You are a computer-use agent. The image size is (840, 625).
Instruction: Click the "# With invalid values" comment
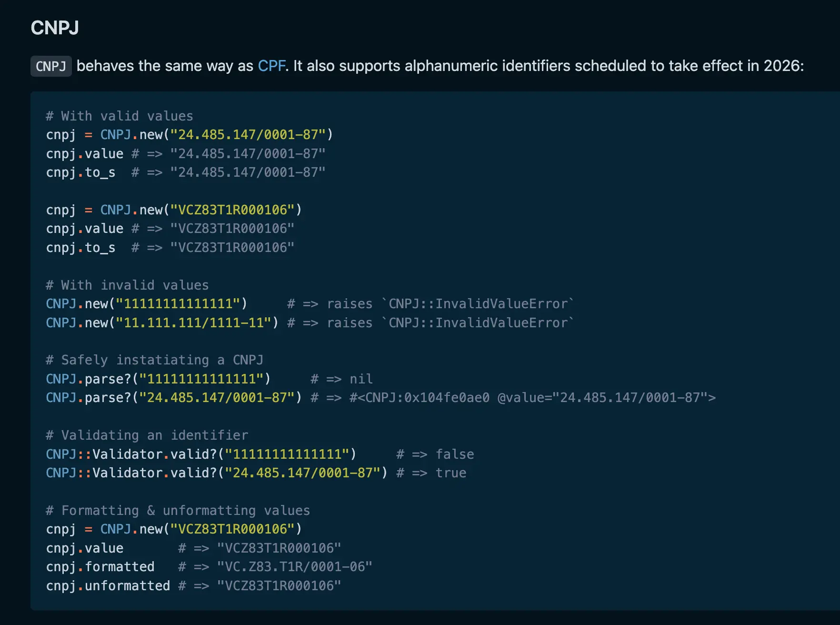[x=127, y=285]
